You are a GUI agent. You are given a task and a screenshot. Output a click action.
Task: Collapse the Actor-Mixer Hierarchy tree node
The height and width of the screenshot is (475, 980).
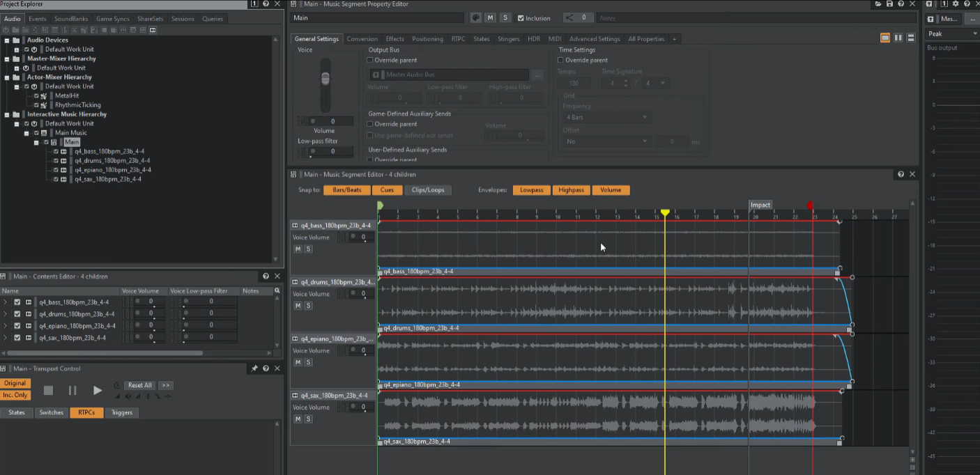point(7,77)
